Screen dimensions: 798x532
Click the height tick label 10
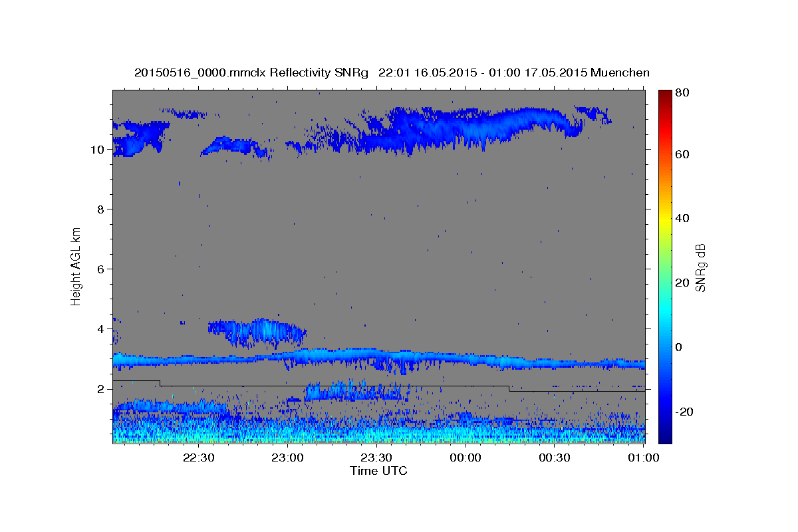coord(97,150)
